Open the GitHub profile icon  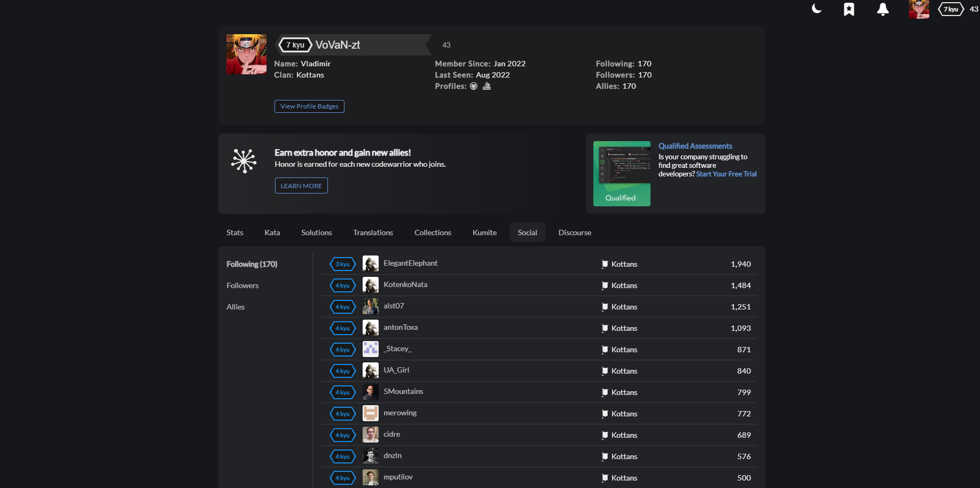(474, 86)
